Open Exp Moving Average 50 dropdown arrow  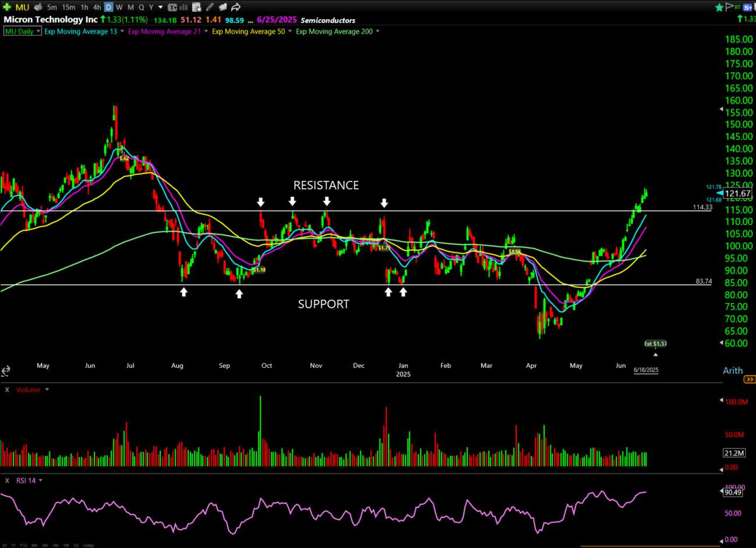pos(290,31)
